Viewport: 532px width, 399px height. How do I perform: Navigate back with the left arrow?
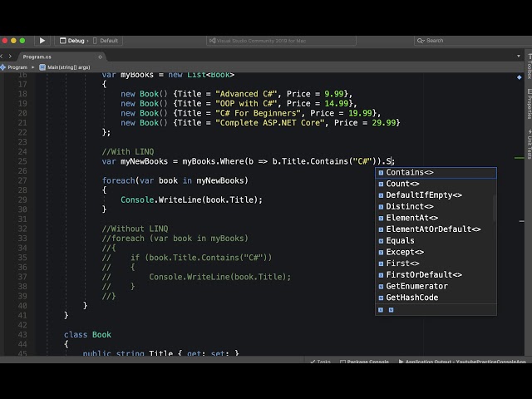point(2,57)
